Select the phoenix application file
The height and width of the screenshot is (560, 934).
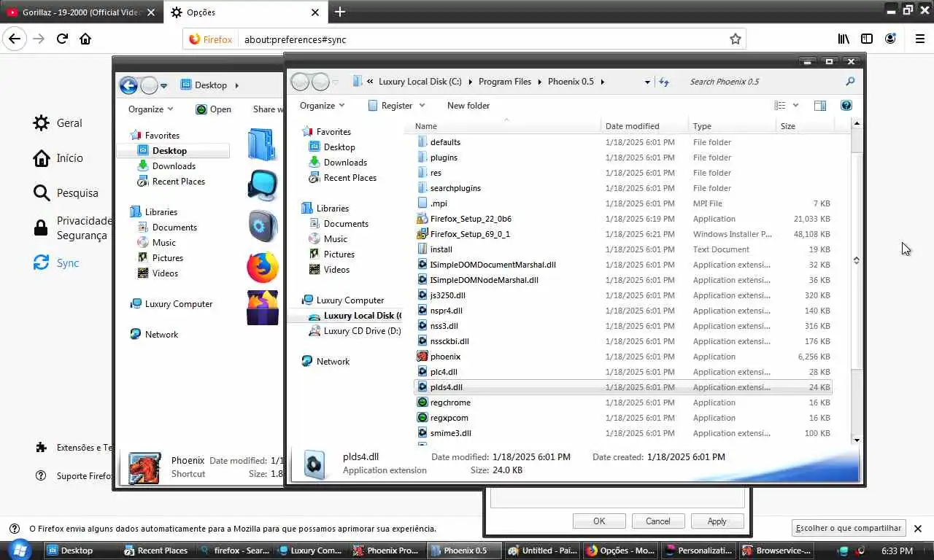tap(445, 357)
